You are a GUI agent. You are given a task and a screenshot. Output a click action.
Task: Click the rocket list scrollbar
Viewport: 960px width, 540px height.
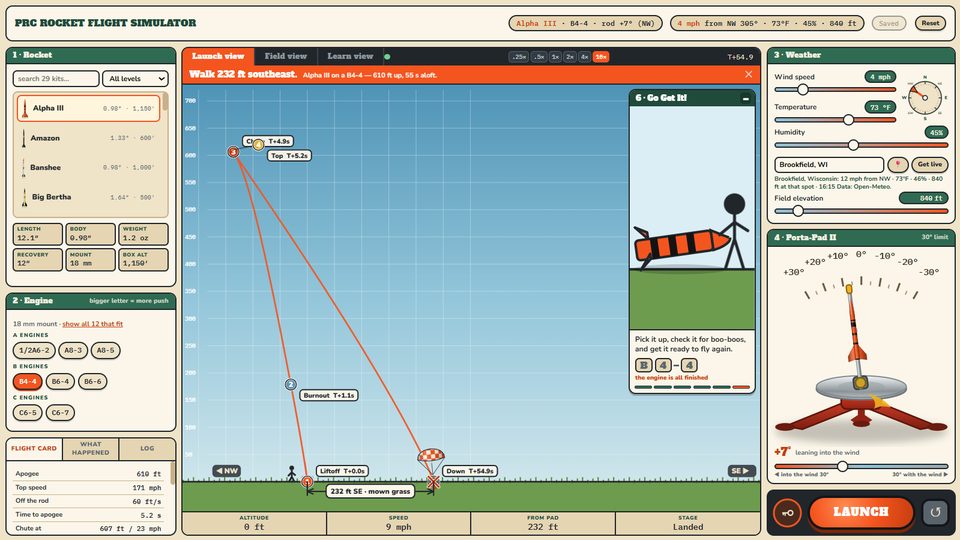click(165, 103)
